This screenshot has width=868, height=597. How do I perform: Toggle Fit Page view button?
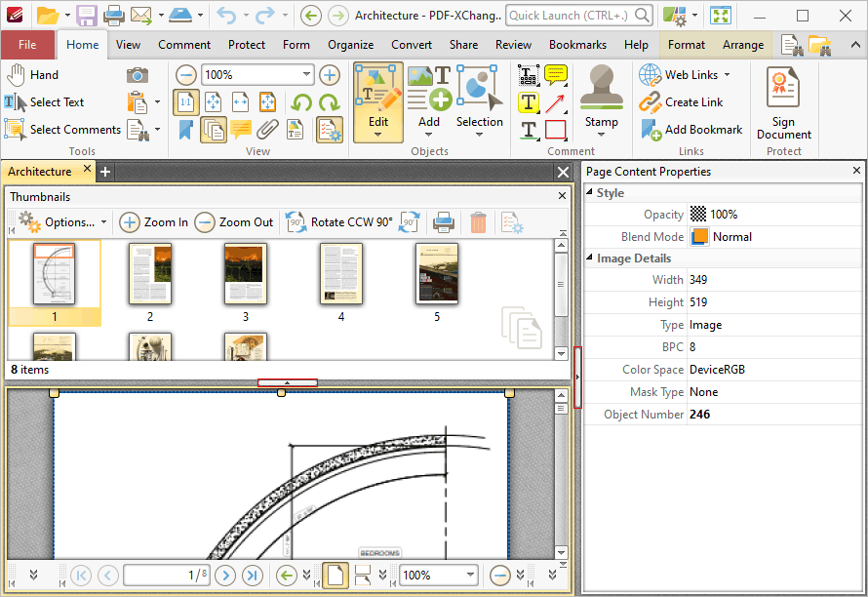coord(214,102)
